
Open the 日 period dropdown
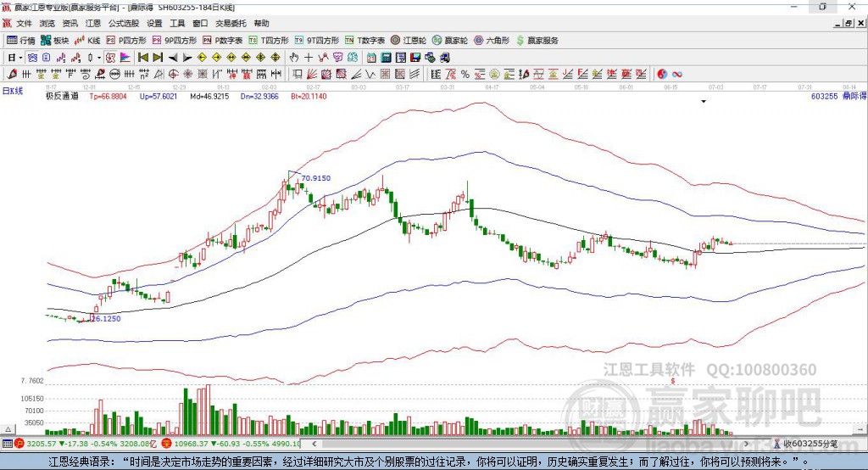15,58
